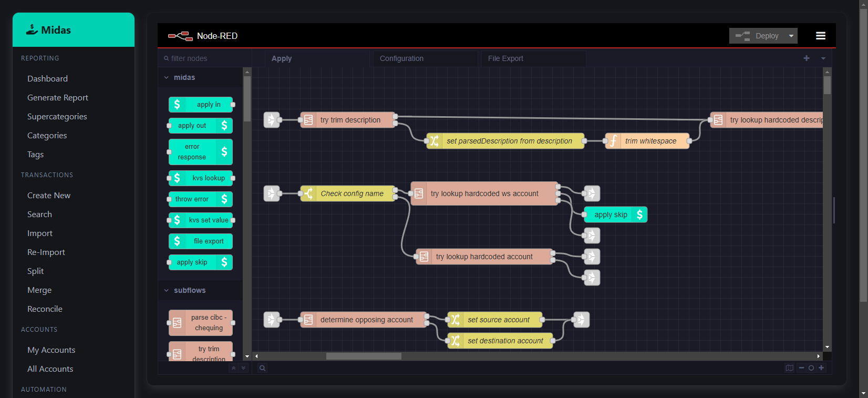The image size is (868, 398).
Task: Click link-in node before try trim description
Action: coord(272,120)
